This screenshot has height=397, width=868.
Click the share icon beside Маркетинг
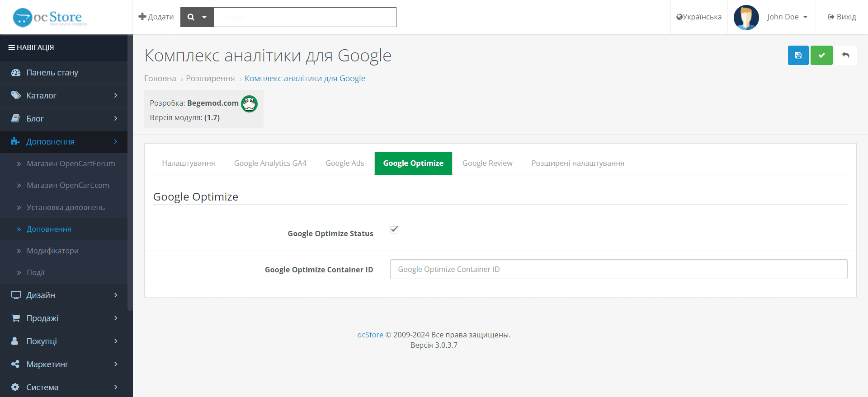[15, 364]
